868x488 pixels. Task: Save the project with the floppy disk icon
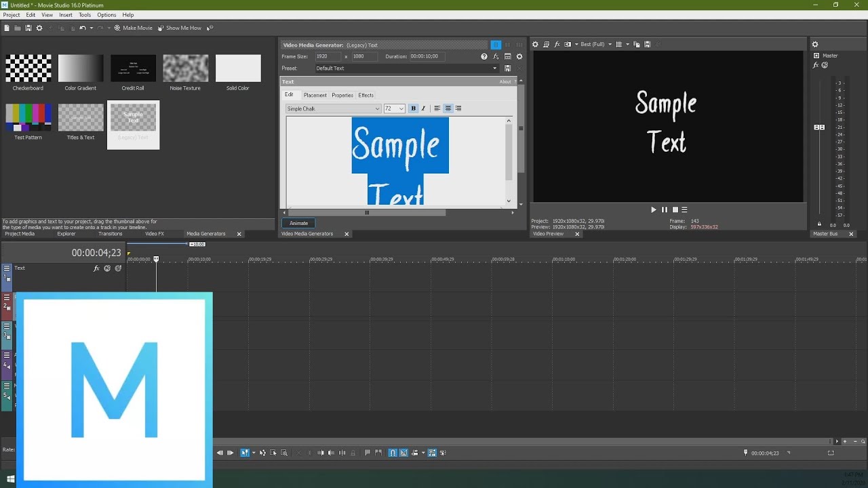(x=28, y=28)
